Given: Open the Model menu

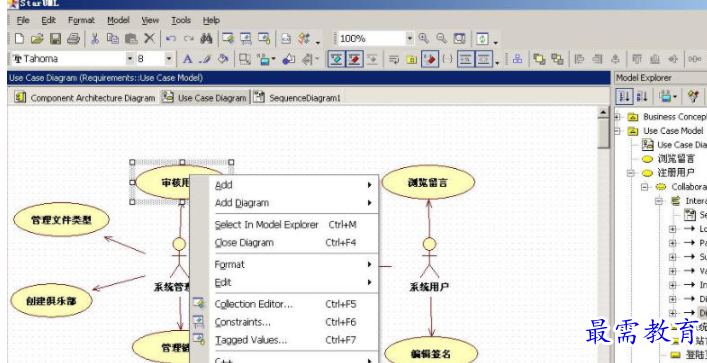Looking at the screenshot, I should (118, 20).
